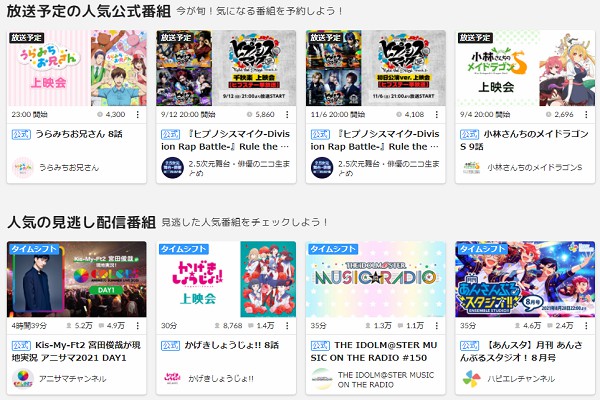Open the options menu for THE IDOLM@STER MUSIC RADIO
Image resolution: width=600 pixels, height=400 pixels.
437,326
